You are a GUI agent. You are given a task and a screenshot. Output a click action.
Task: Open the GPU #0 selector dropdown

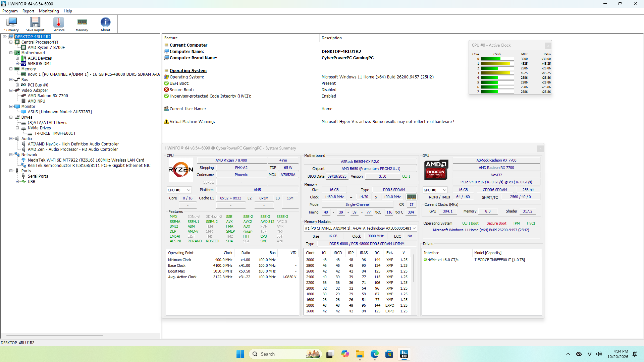(x=435, y=190)
